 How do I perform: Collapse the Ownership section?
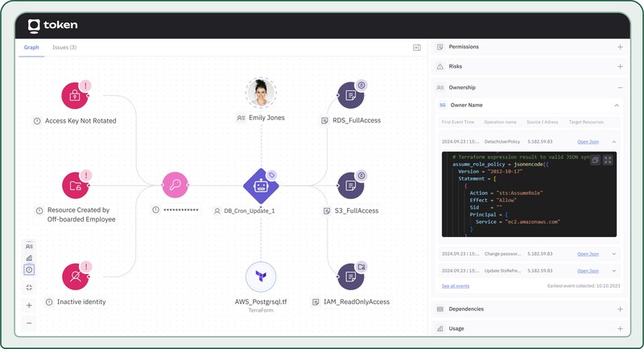click(x=620, y=87)
